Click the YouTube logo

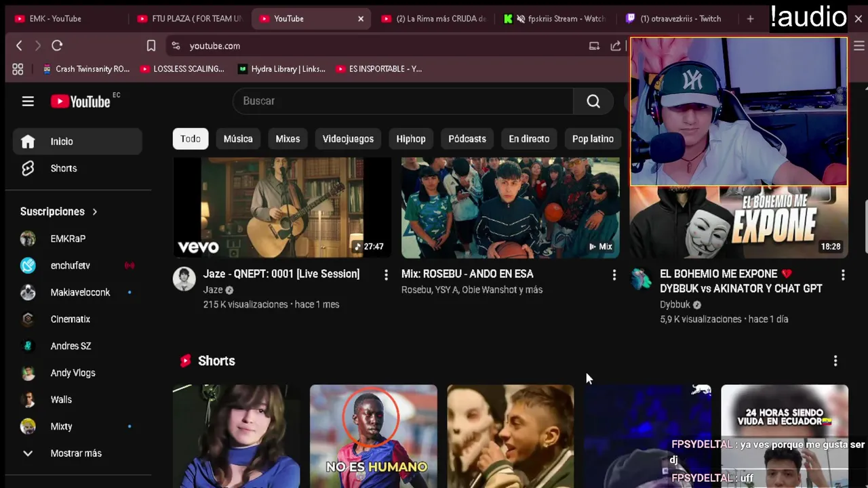click(x=81, y=102)
